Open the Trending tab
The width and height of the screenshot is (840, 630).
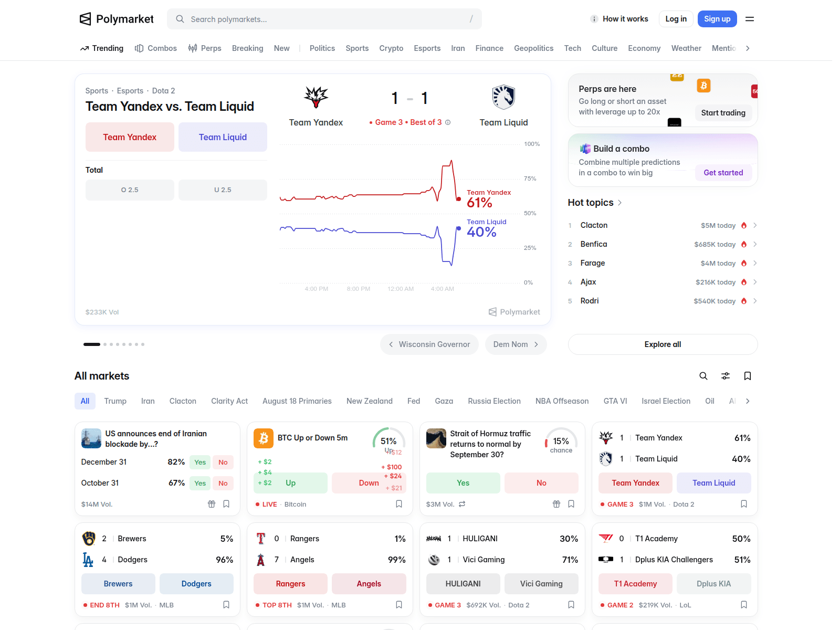(x=102, y=48)
